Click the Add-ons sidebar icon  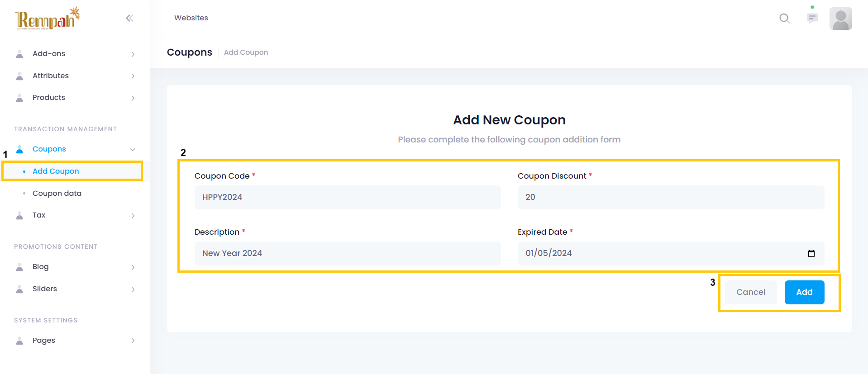coord(19,54)
